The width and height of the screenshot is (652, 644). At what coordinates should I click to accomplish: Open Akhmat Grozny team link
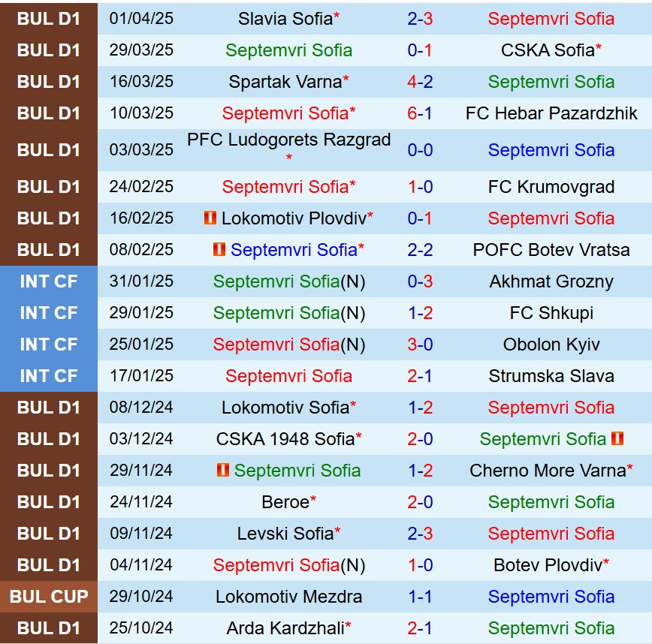click(x=551, y=281)
